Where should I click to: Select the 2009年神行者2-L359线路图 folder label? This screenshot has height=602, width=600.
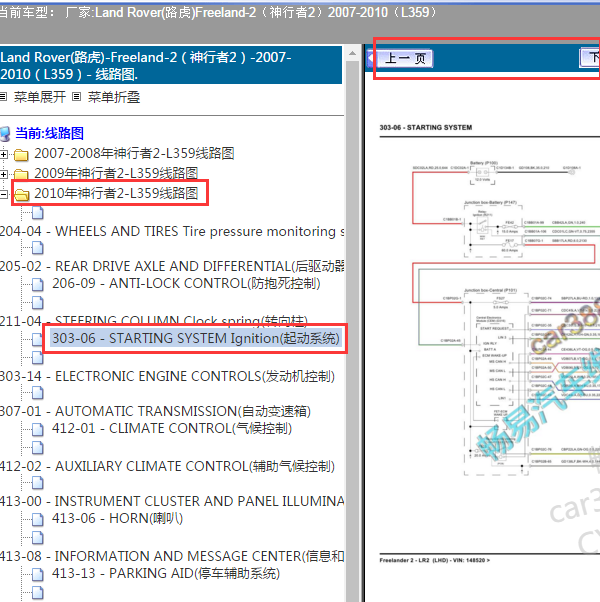point(116,174)
